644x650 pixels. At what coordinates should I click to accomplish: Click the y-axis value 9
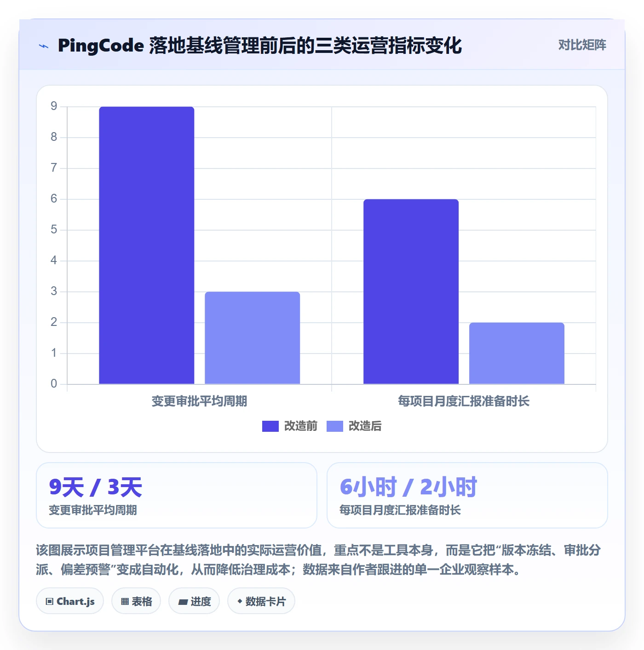click(54, 106)
